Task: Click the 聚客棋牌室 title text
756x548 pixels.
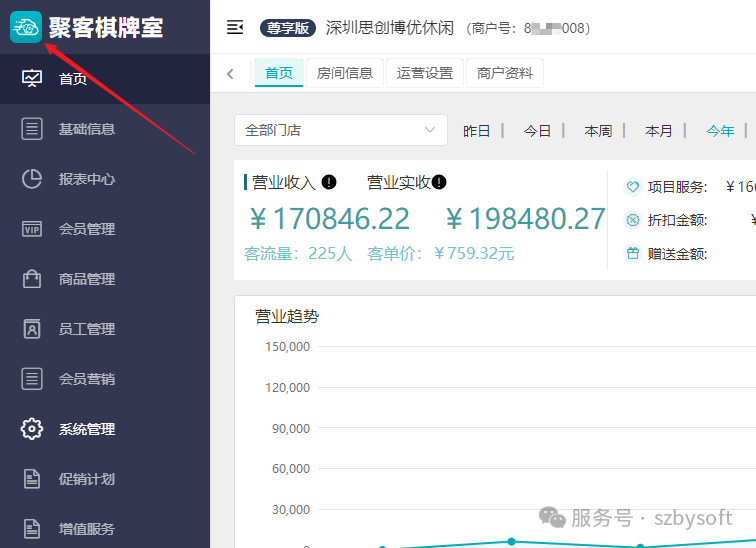Action: [106, 27]
